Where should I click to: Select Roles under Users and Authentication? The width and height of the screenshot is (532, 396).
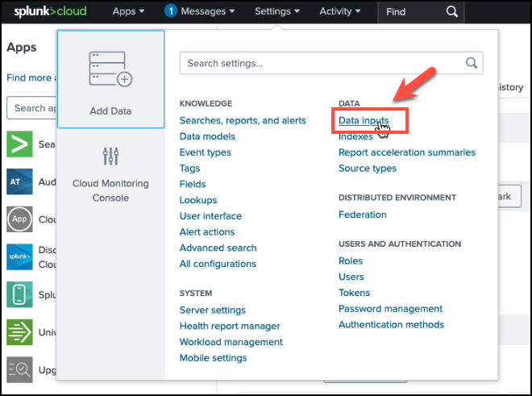[x=351, y=261]
